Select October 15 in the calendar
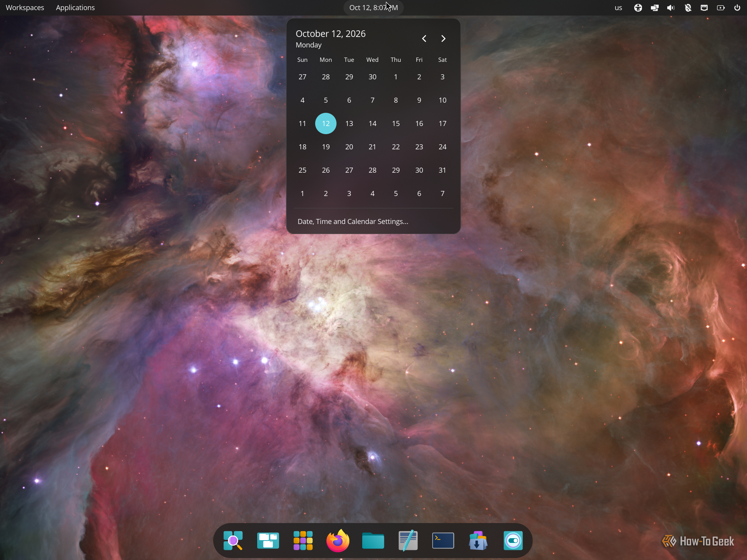Viewport: 747px width, 560px height. [x=396, y=123]
